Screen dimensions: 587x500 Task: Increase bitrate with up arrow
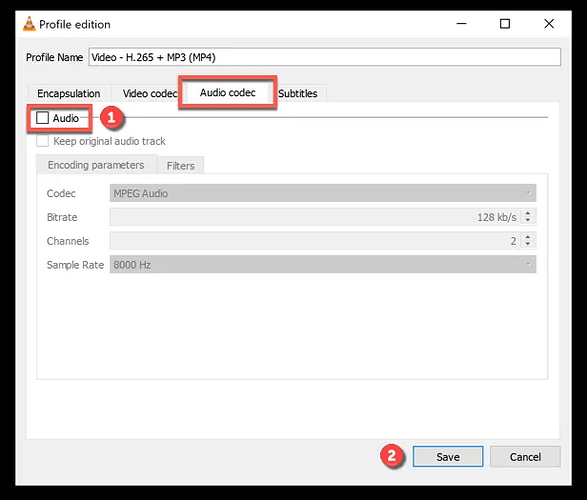528,214
